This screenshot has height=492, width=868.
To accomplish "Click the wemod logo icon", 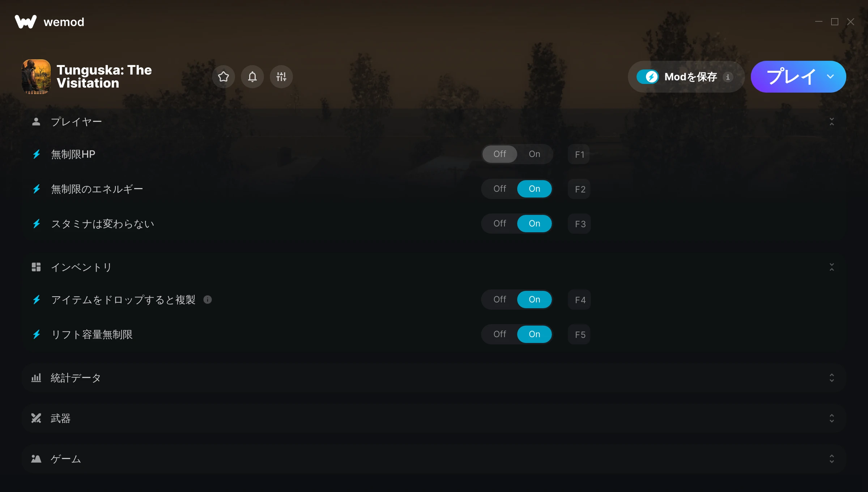I will tap(26, 22).
